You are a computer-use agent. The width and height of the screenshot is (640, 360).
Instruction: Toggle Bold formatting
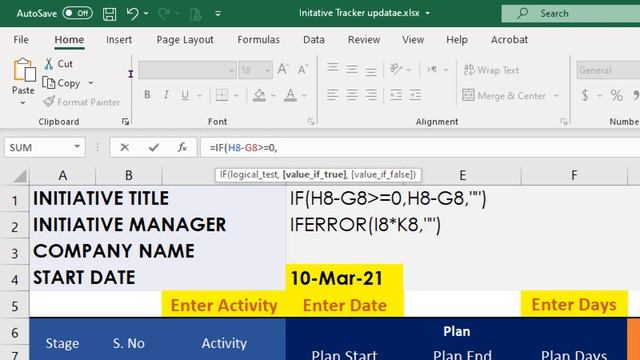pyautogui.click(x=147, y=95)
